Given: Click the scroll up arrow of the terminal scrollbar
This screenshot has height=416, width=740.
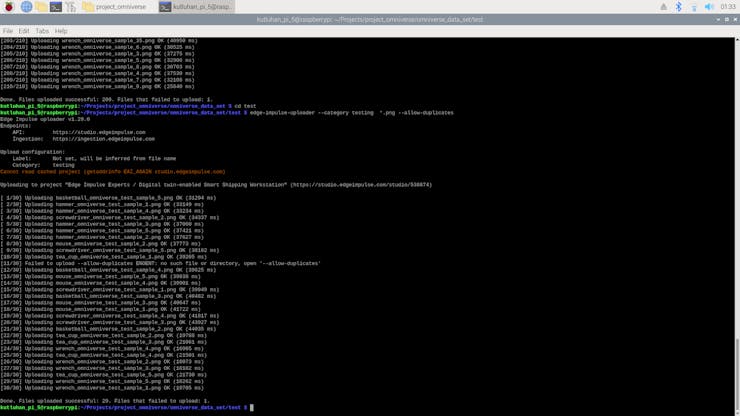Looking at the screenshot, I should pos(737,40).
